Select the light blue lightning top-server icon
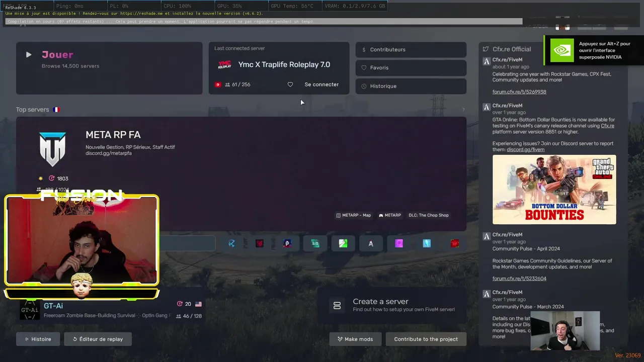The image size is (644, 362). click(427, 243)
